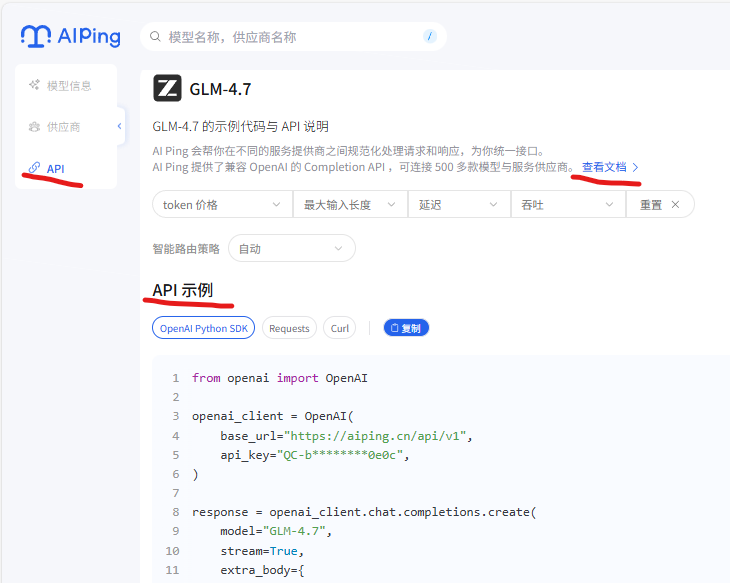
Task: Open the token 价格 dropdown
Action: [222, 204]
